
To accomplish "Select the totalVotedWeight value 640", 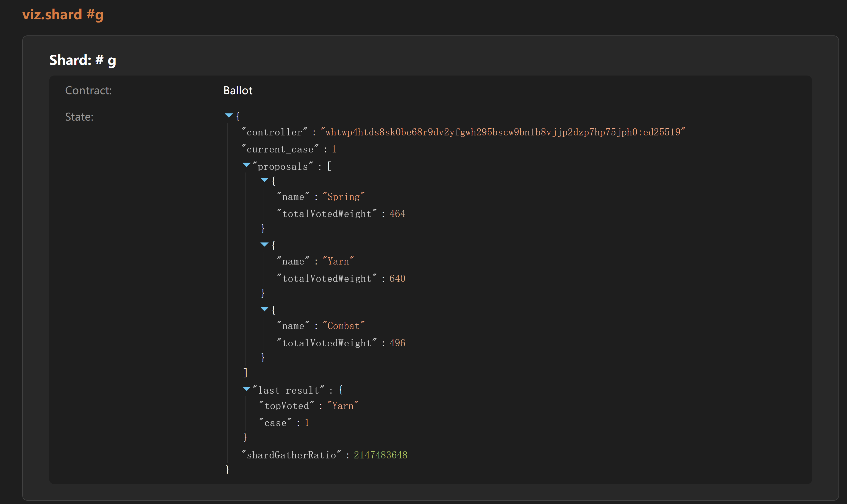I will pyautogui.click(x=397, y=279).
